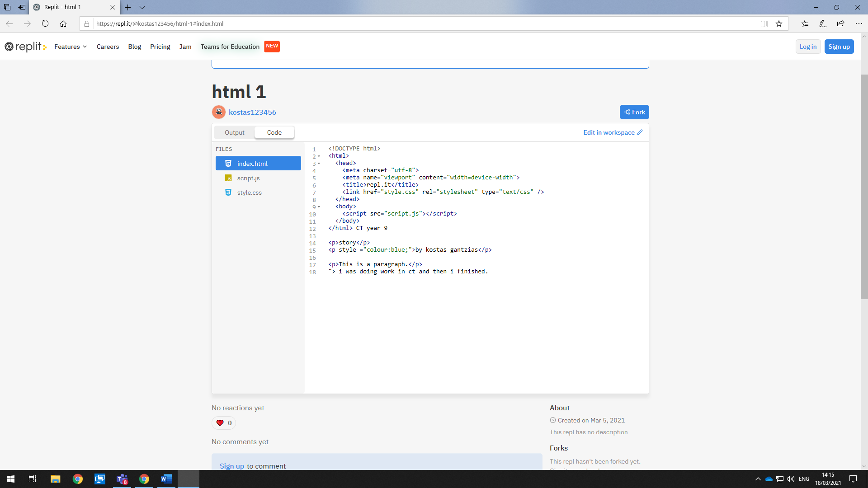Open the tab list chevron
This screenshot has width=868, height=488.
(x=142, y=7)
